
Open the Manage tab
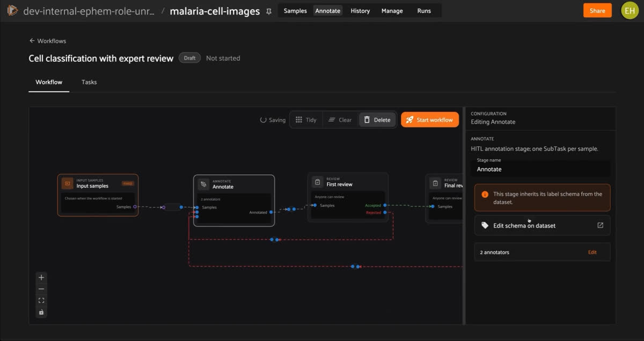(x=392, y=11)
